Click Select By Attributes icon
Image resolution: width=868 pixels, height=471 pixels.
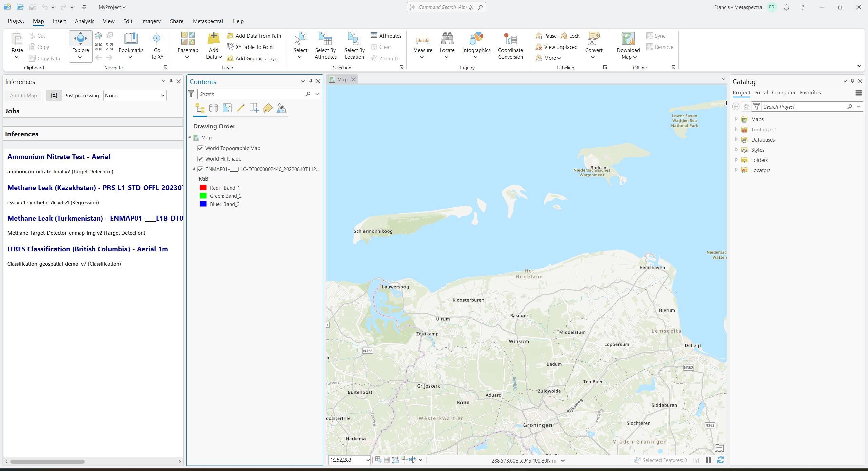325,39
